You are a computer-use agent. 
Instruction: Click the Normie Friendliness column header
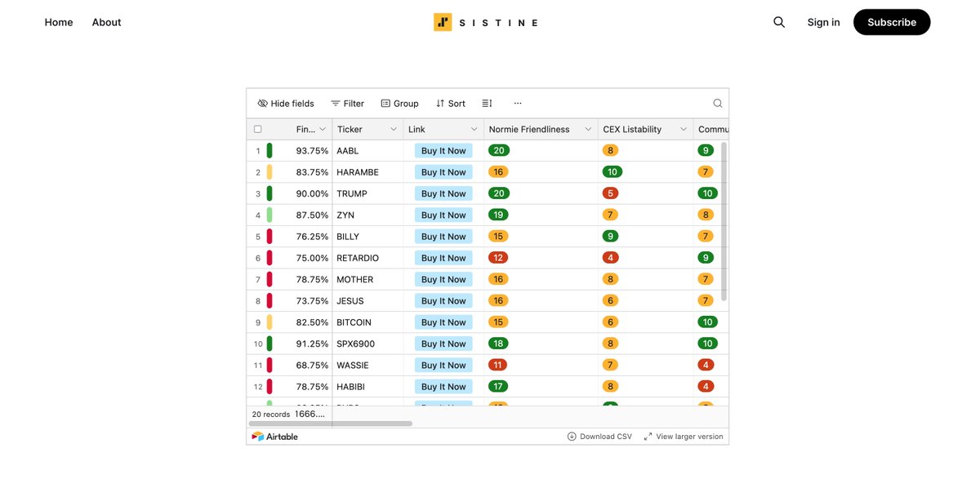point(541,129)
